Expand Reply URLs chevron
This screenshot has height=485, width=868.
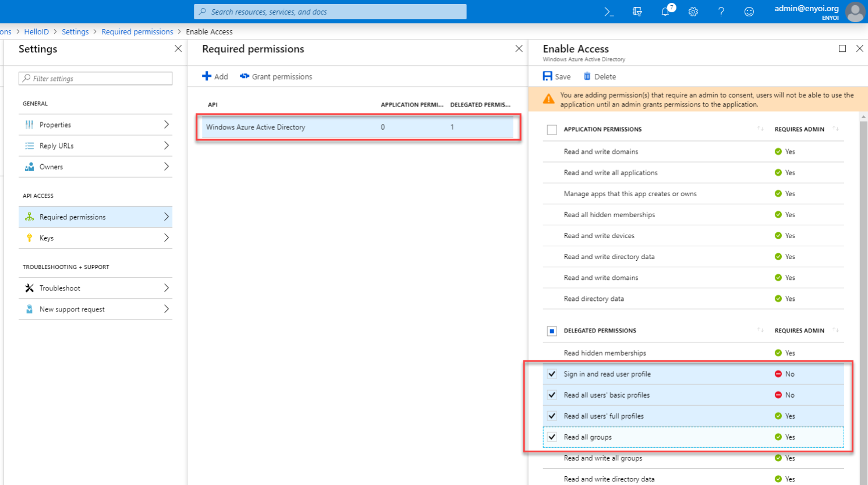[166, 146]
